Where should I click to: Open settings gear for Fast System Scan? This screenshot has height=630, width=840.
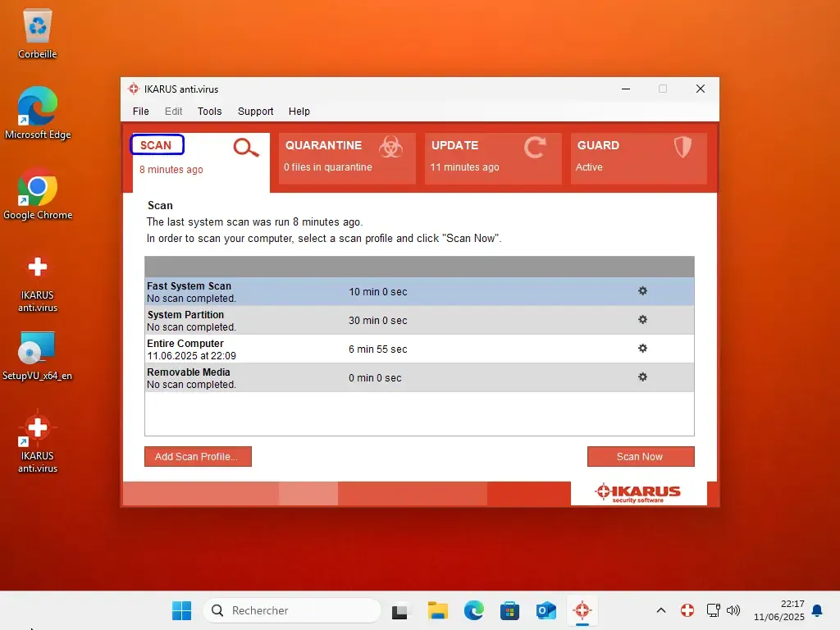[642, 291]
